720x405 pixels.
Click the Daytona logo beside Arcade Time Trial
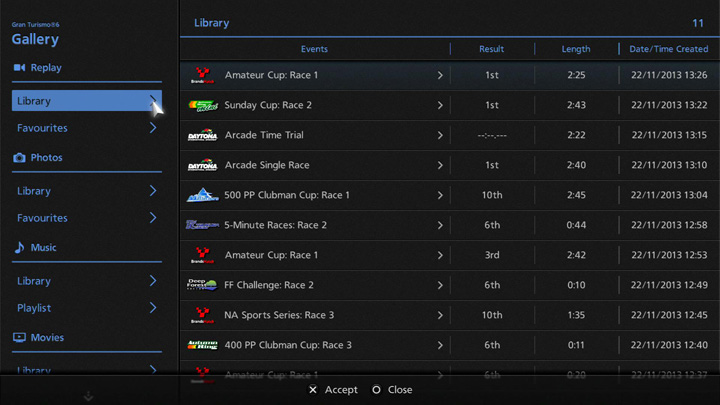(202, 135)
